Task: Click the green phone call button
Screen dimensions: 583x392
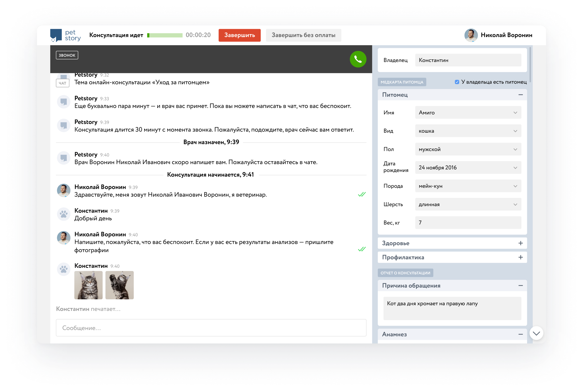Action: point(358,59)
